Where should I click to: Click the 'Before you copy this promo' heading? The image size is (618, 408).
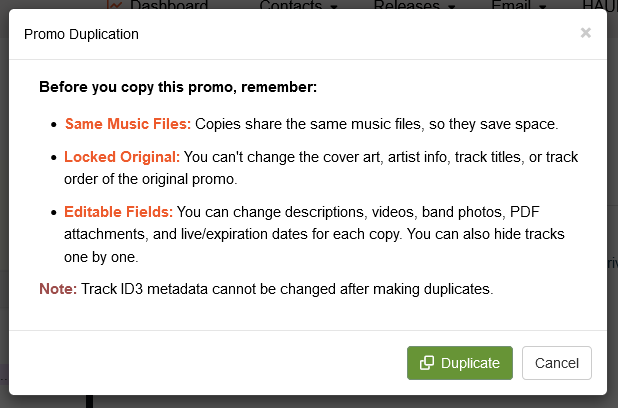(x=178, y=87)
